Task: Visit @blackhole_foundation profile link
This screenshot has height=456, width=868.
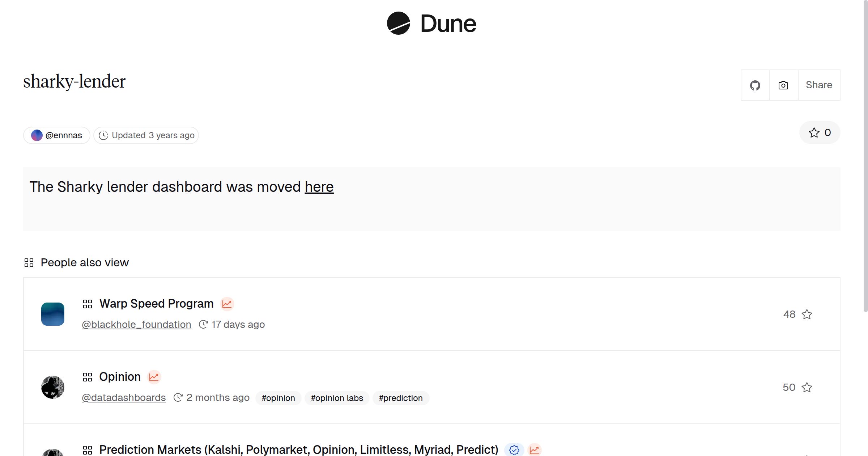Action: click(x=136, y=325)
